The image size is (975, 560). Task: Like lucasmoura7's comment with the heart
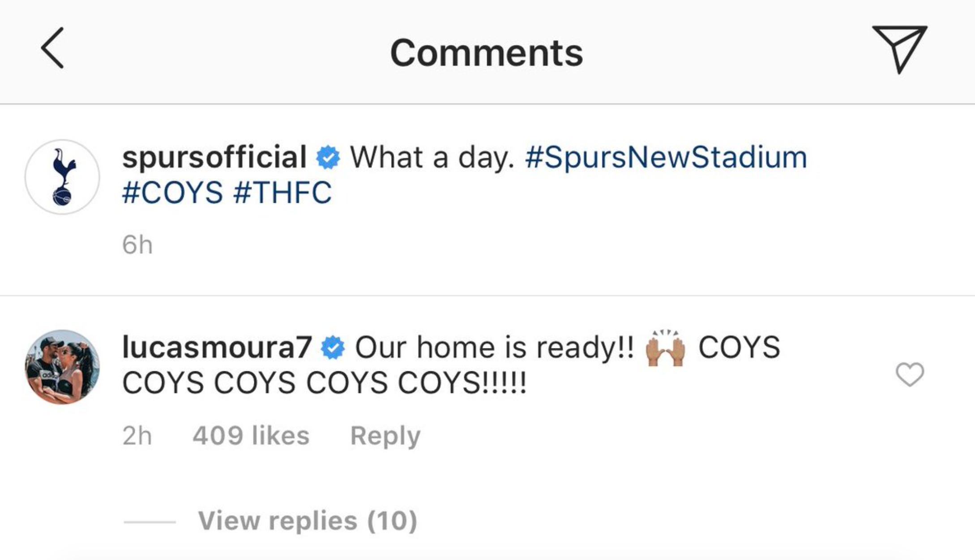click(910, 374)
